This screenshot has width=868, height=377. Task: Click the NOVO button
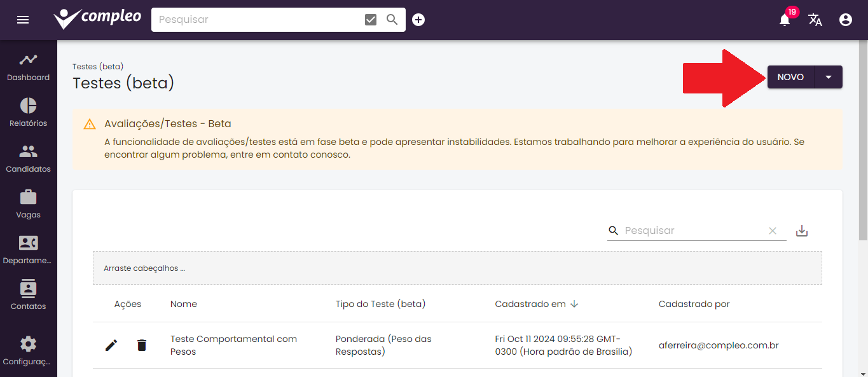(x=790, y=76)
